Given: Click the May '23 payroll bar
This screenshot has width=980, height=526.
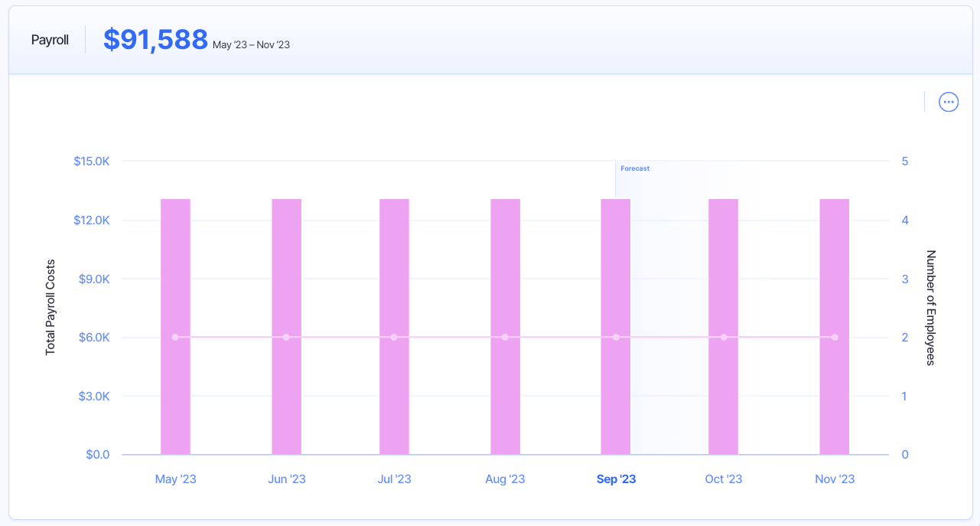Looking at the screenshot, I should click(175, 268).
